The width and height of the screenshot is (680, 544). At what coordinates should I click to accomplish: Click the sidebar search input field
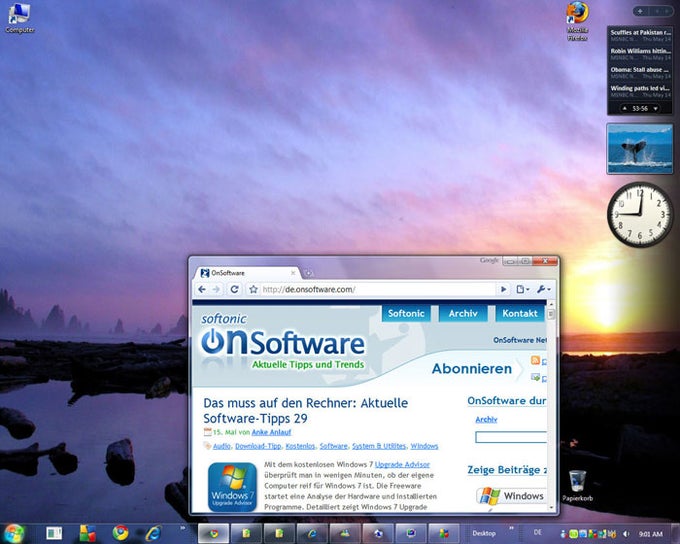click(511, 437)
